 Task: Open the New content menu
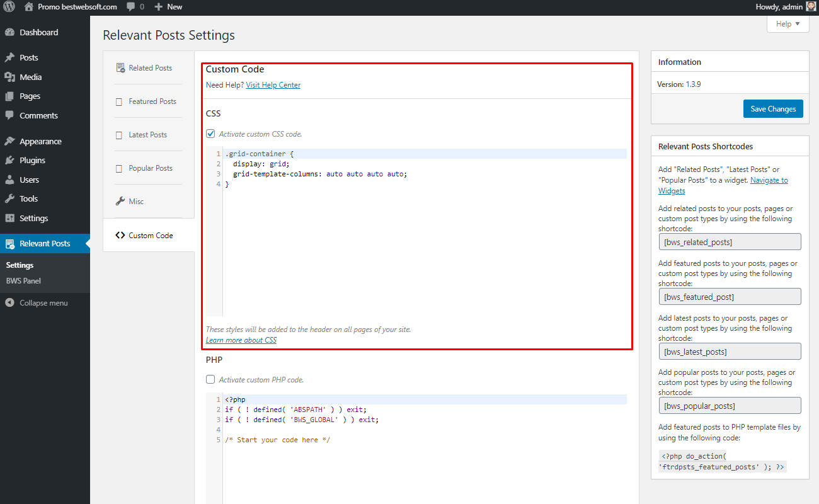(168, 7)
